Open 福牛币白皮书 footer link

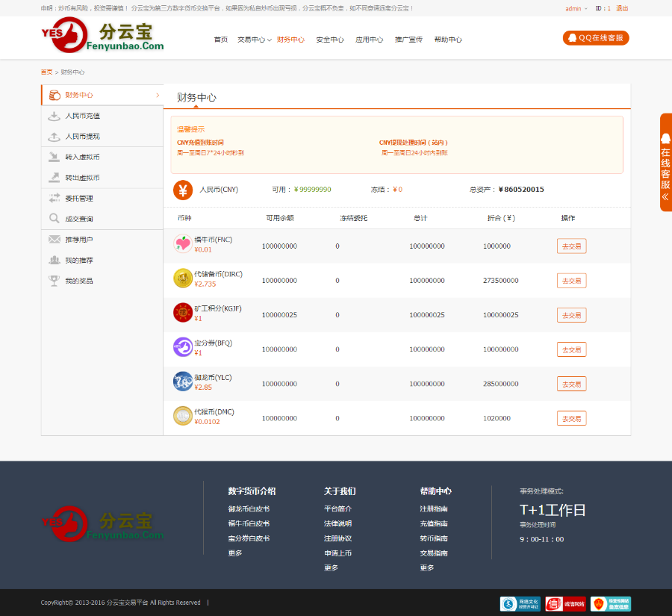click(249, 523)
